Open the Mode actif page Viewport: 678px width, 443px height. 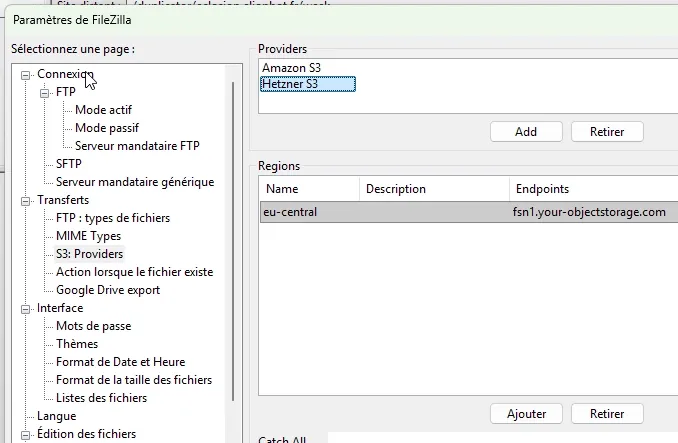tap(103, 110)
